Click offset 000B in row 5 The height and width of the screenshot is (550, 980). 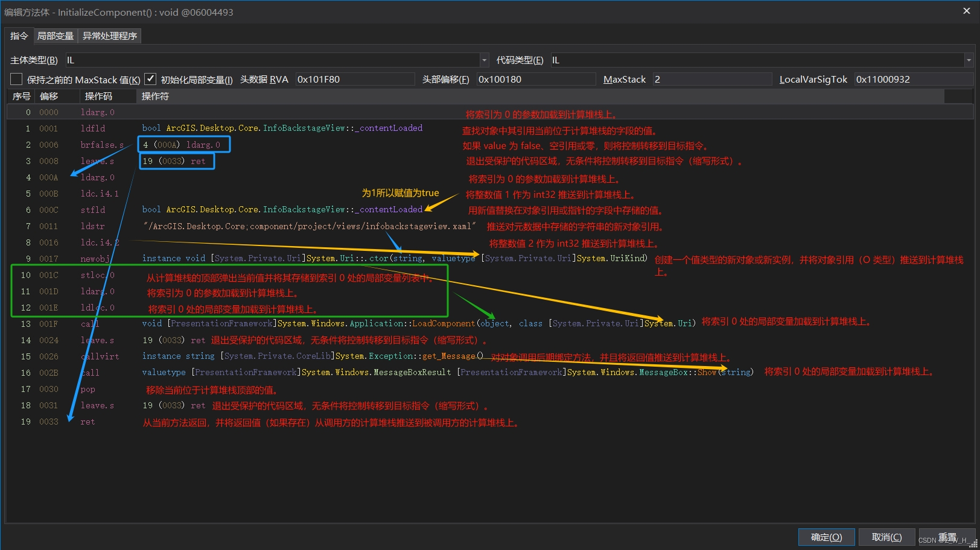click(49, 194)
